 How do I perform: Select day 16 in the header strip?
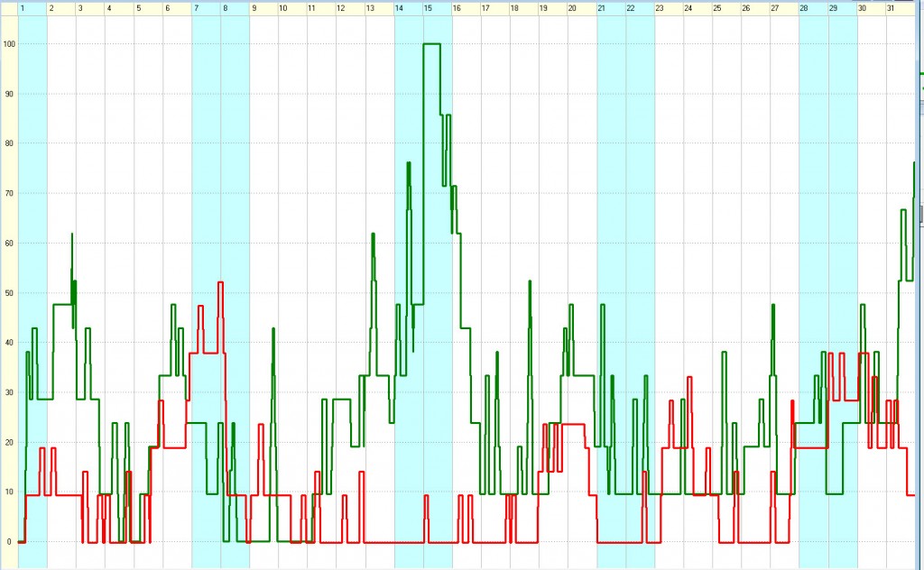tap(467, 8)
